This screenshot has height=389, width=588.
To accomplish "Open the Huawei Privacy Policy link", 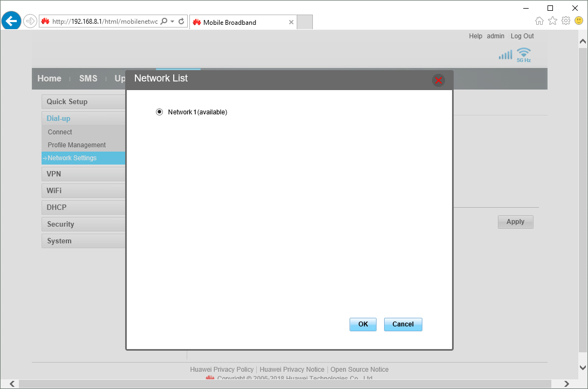I will click(x=222, y=369).
